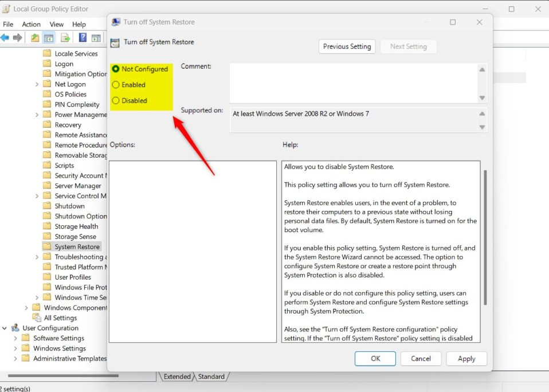
Task: Click inside the Comment text box
Action: click(354, 83)
